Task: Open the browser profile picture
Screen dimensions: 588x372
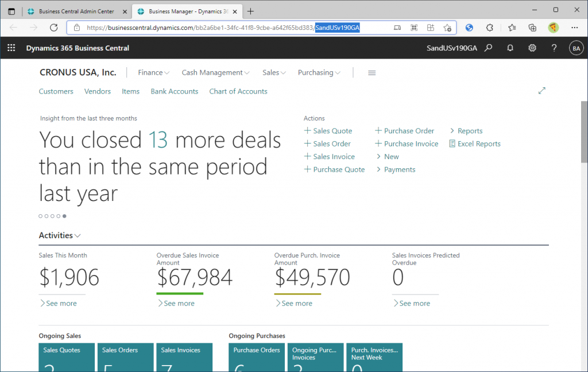Action: (553, 28)
